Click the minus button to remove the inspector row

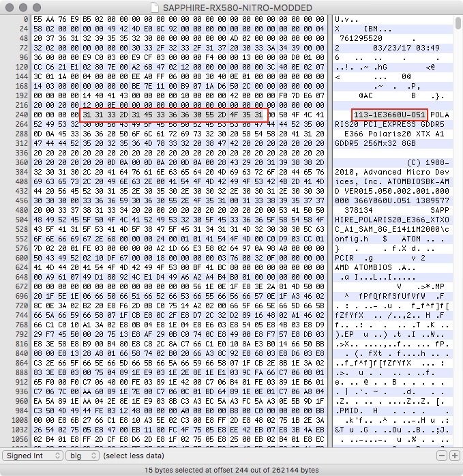[x=442, y=456]
